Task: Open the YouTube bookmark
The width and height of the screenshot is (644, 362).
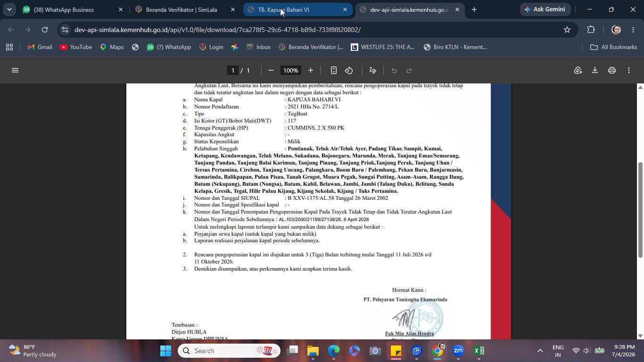Action: (75, 47)
